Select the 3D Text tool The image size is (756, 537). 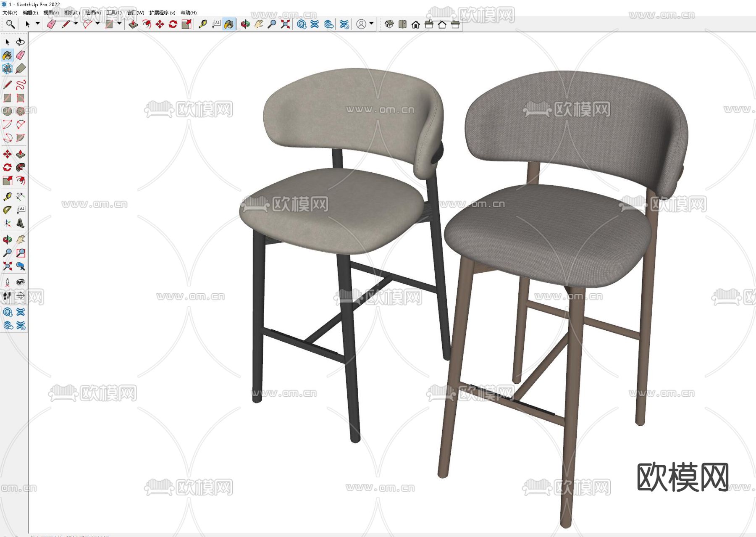pos(21,223)
